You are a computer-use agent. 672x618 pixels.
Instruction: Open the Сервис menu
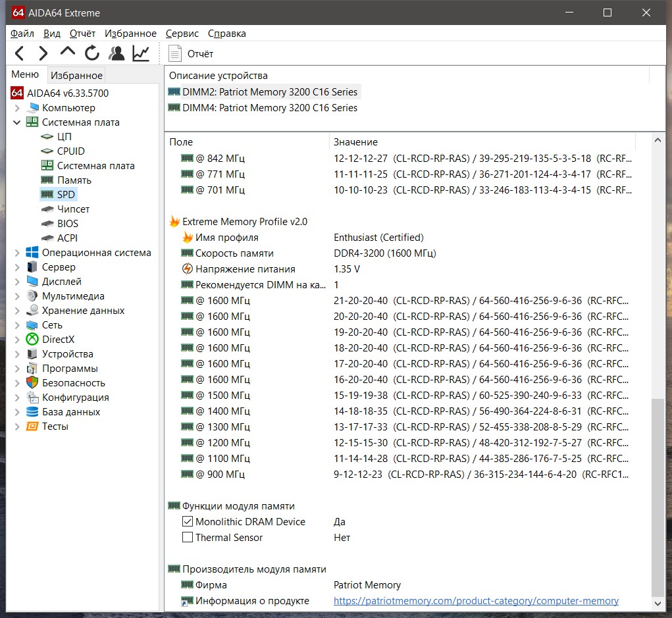click(182, 34)
